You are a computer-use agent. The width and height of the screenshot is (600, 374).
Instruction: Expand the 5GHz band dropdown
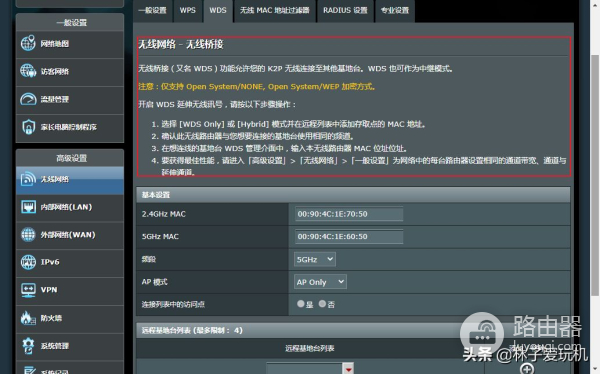[315, 260]
